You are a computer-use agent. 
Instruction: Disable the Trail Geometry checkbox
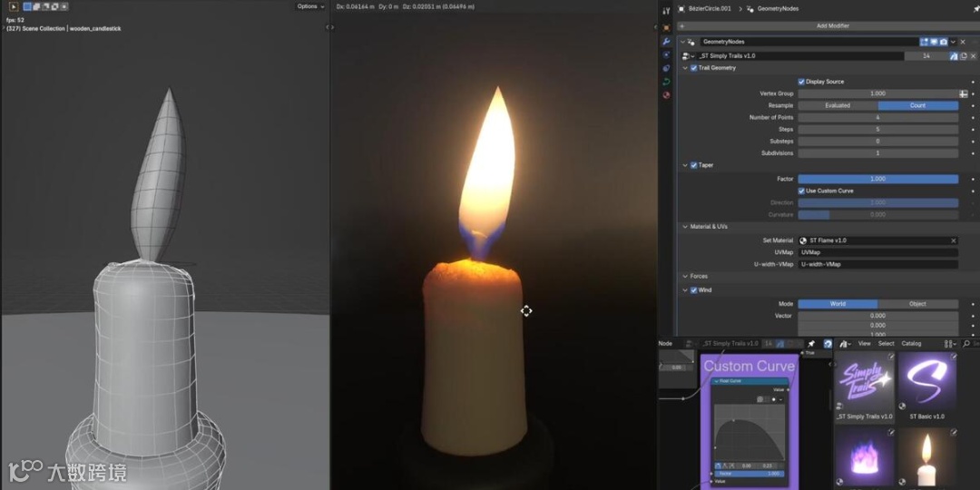click(x=694, y=68)
